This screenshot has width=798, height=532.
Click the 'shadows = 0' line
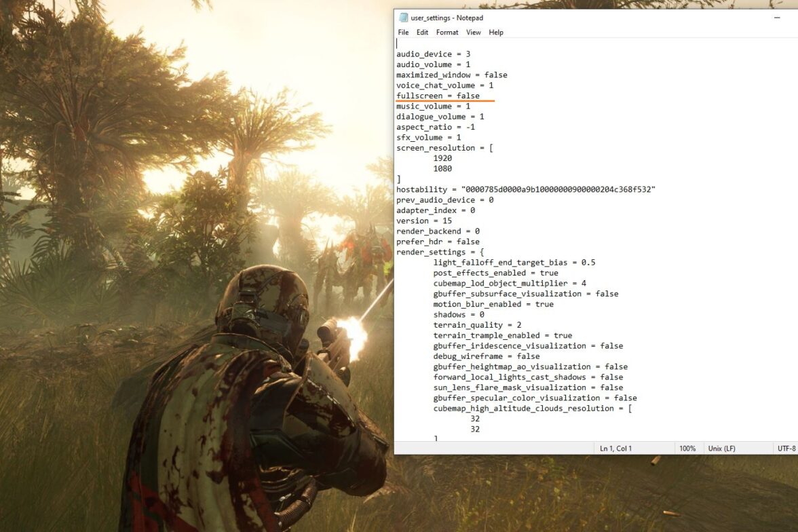[x=459, y=315]
